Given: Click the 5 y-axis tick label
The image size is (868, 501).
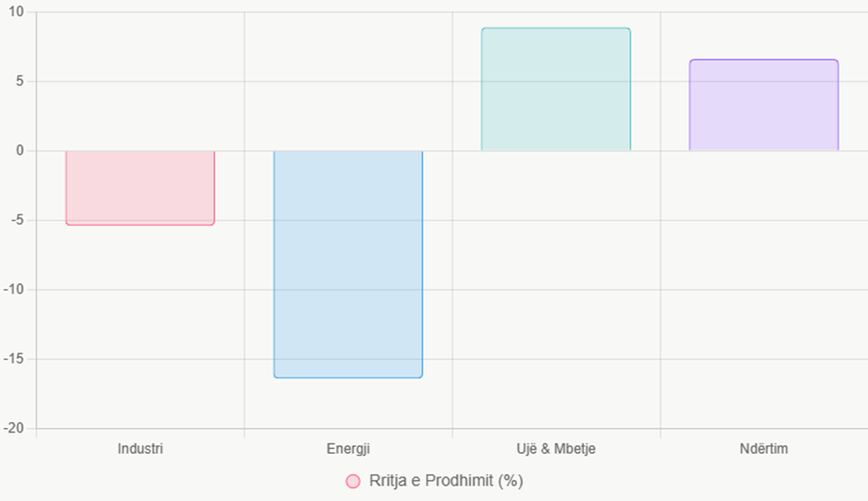Looking at the screenshot, I should coord(21,81).
